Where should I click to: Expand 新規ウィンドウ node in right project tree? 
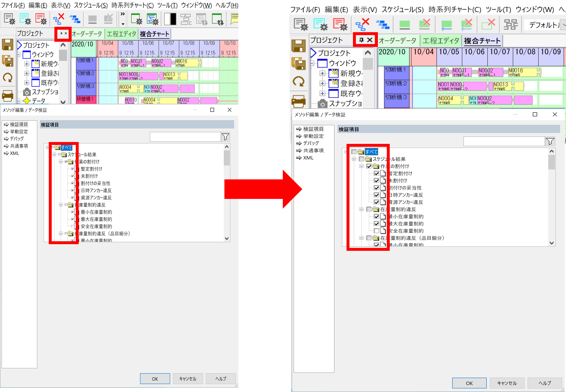pyautogui.click(x=322, y=73)
